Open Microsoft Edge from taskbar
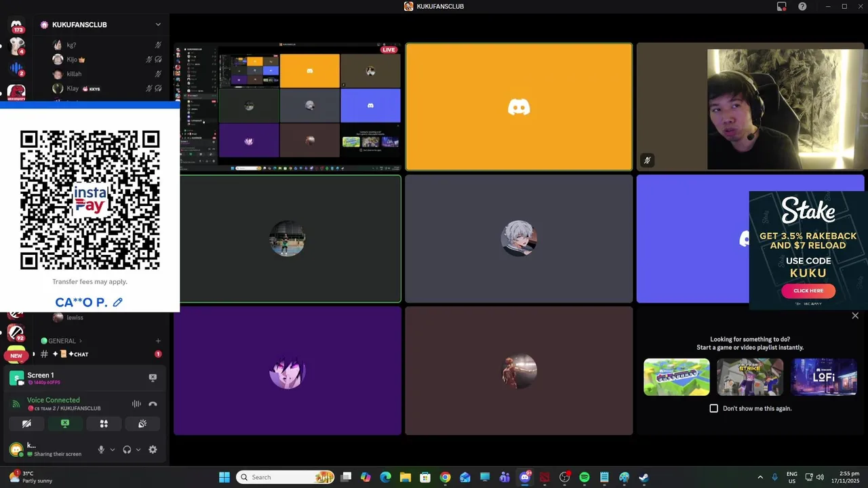Viewport: 868px width, 488px height. pyautogui.click(x=385, y=477)
